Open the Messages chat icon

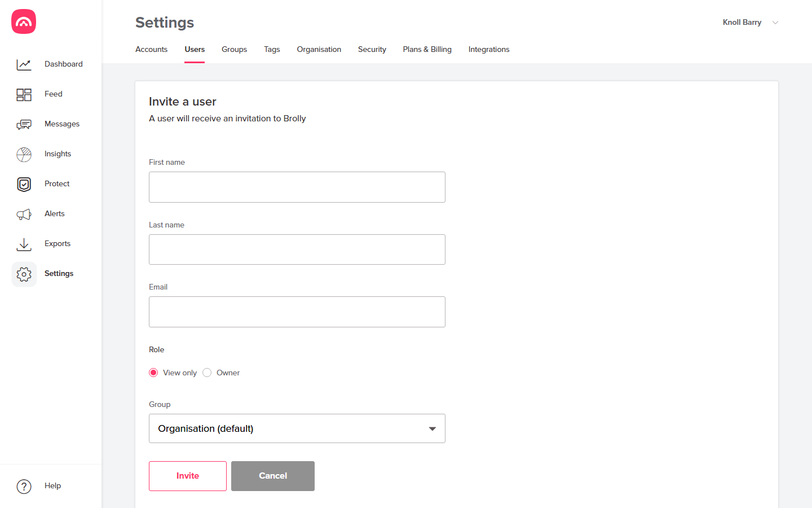[24, 124]
